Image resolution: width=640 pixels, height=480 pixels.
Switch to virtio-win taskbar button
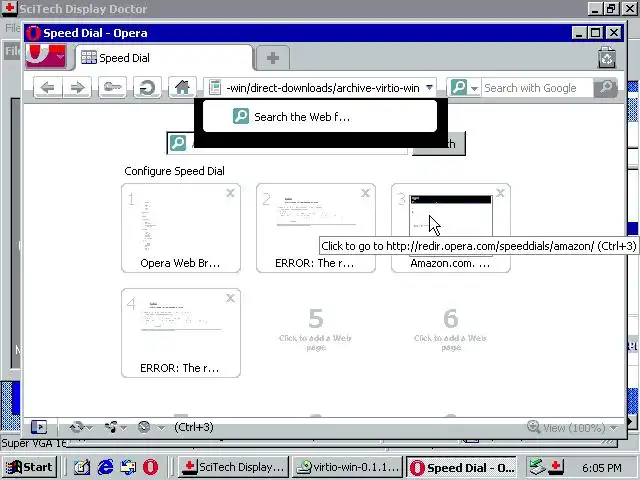347,467
